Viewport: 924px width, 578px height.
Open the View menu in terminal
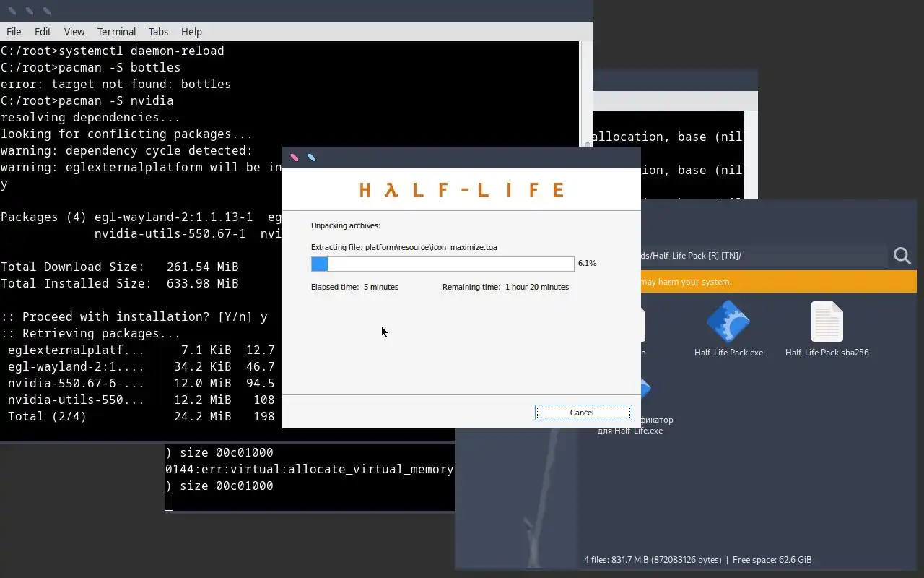coord(74,32)
